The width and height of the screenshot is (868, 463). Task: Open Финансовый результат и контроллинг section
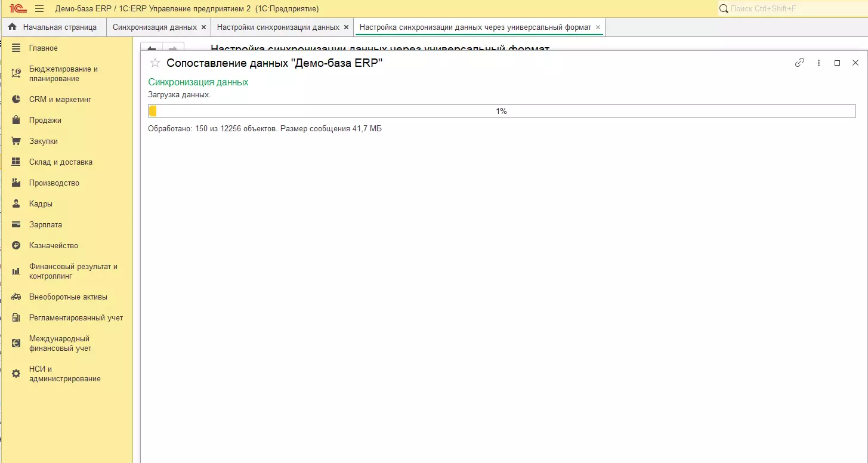point(67,271)
